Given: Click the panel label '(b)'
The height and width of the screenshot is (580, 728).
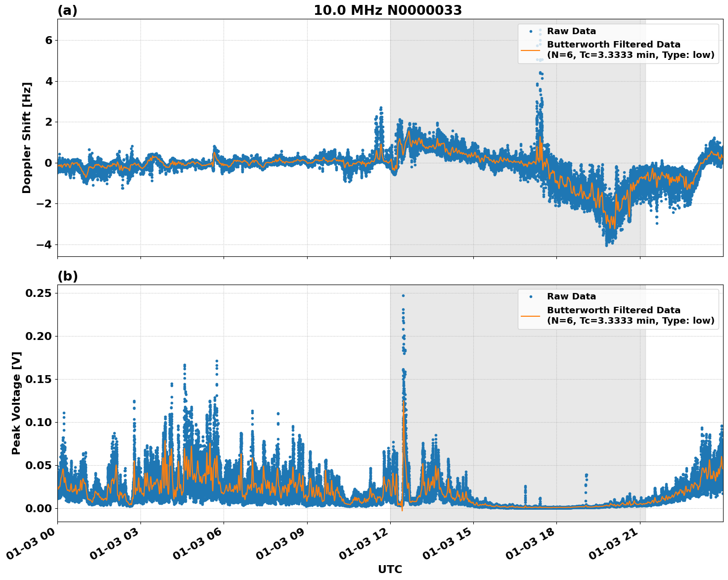Looking at the screenshot, I should (68, 276).
